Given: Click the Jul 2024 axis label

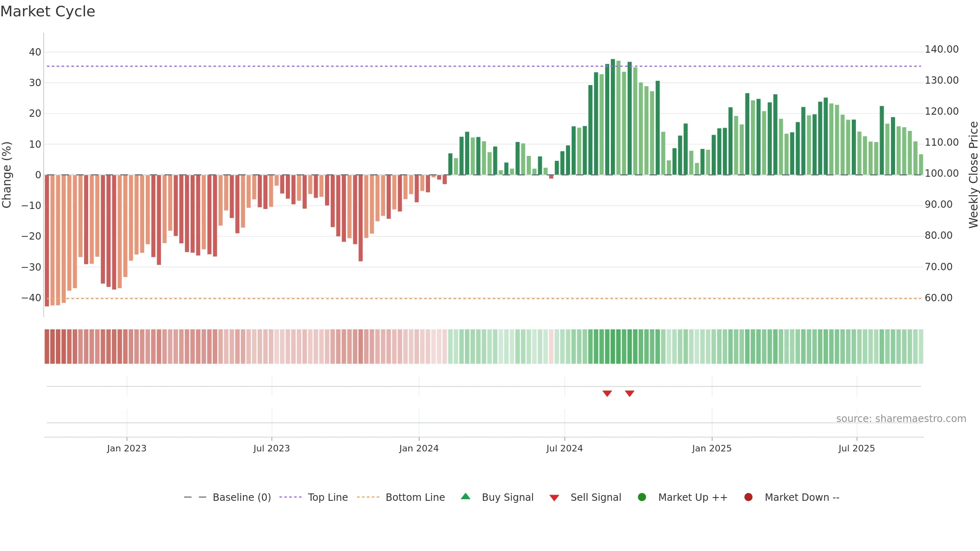Looking at the screenshot, I should tap(565, 448).
